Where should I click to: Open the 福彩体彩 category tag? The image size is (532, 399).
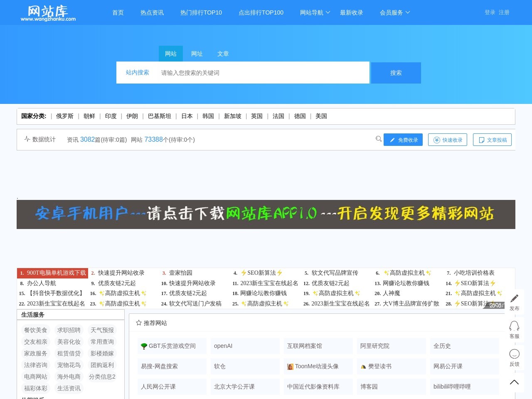(36, 388)
